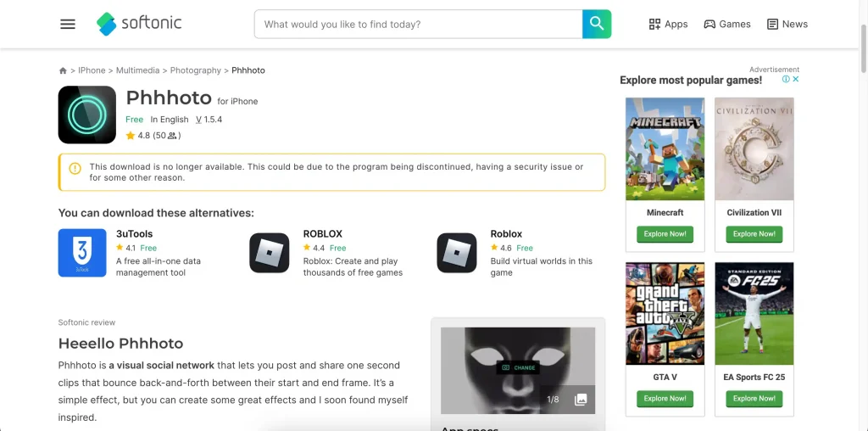
Task: Open the image gallery icon on screenshot
Action: 581,400
